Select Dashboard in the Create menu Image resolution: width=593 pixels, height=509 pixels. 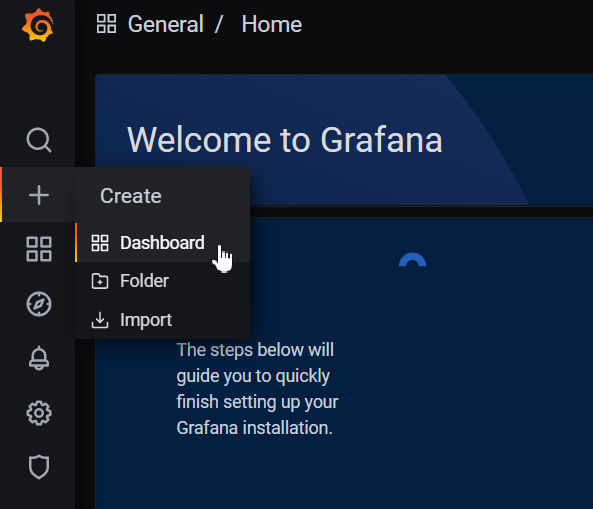pos(163,242)
